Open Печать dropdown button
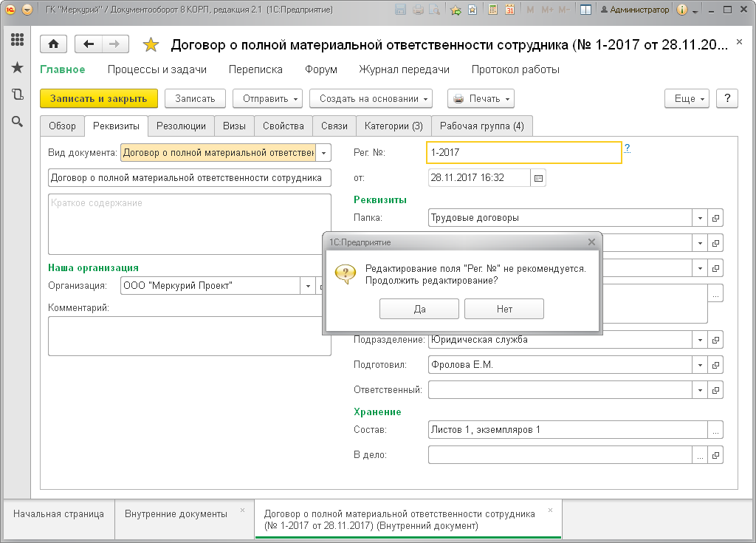The image size is (756, 543). point(481,98)
